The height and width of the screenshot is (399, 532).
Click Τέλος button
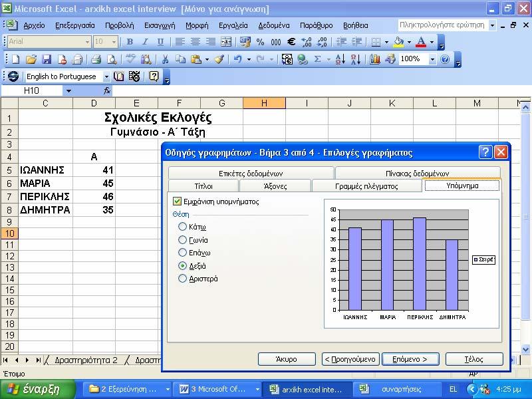coord(474,359)
